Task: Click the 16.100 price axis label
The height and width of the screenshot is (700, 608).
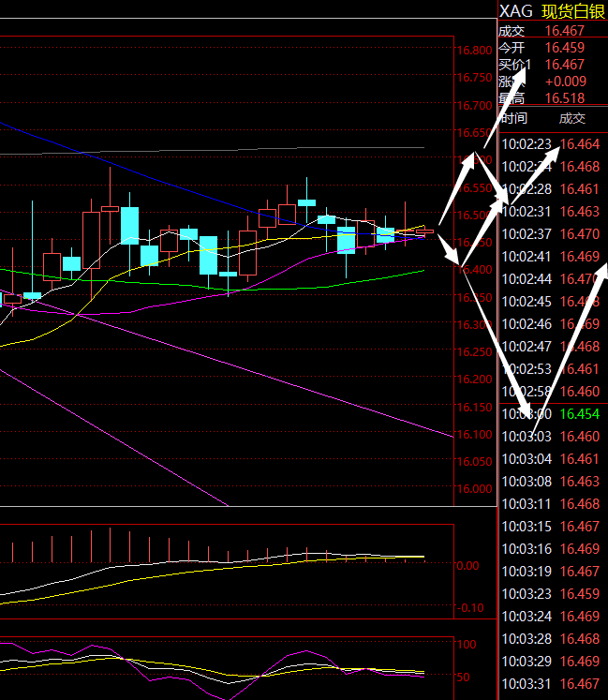Action: pos(474,435)
